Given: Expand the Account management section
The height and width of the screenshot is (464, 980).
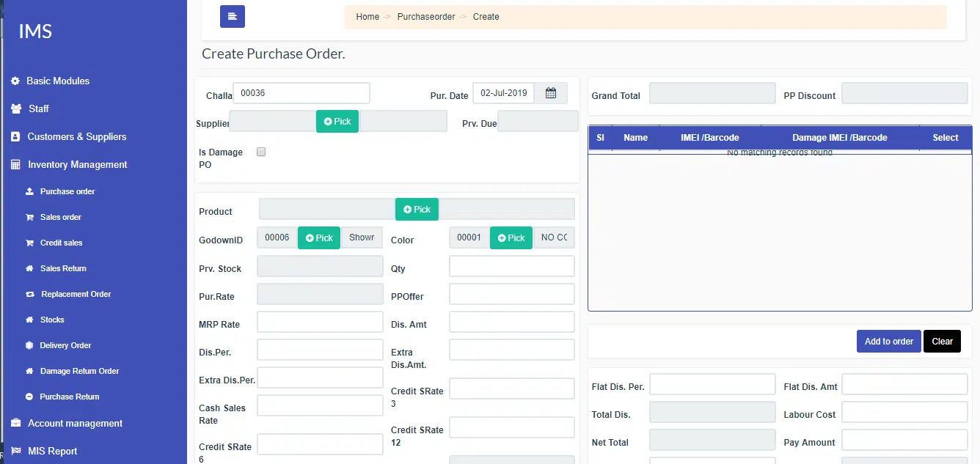Looking at the screenshot, I should pos(75,424).
